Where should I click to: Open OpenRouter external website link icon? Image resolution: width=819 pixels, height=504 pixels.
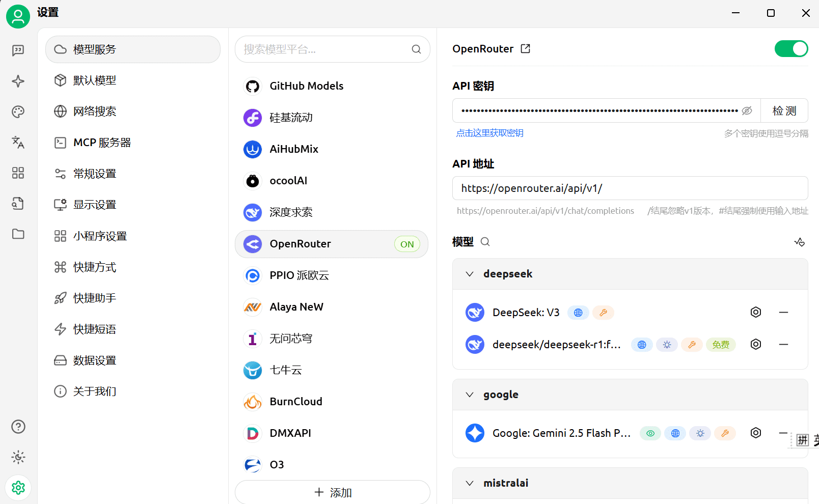click(x=526, y=49)
